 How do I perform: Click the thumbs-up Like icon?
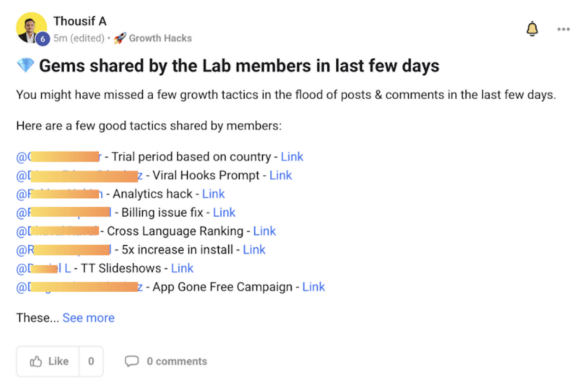[36, 361]
